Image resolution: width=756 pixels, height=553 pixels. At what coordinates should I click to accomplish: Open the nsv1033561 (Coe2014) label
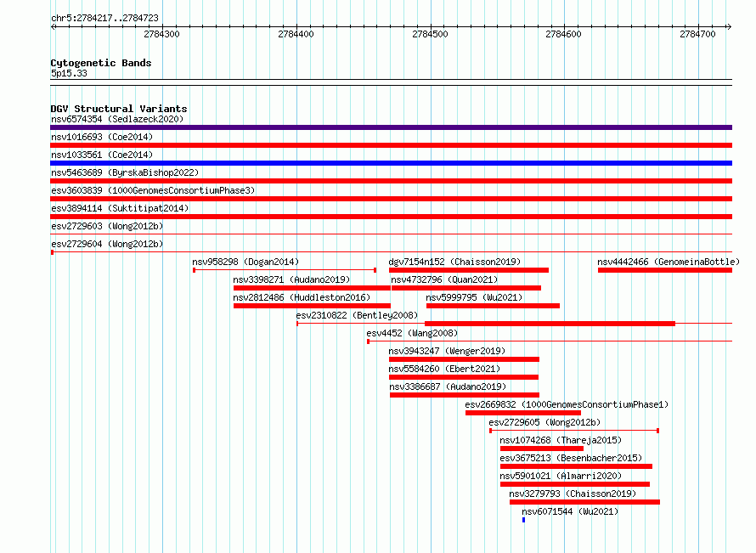coord(102,155)
